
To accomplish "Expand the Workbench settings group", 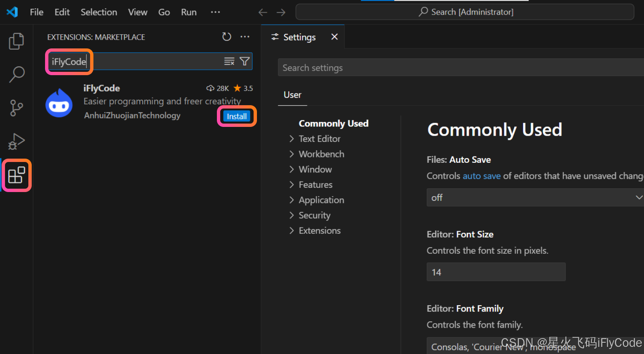I will pos(321,154).
